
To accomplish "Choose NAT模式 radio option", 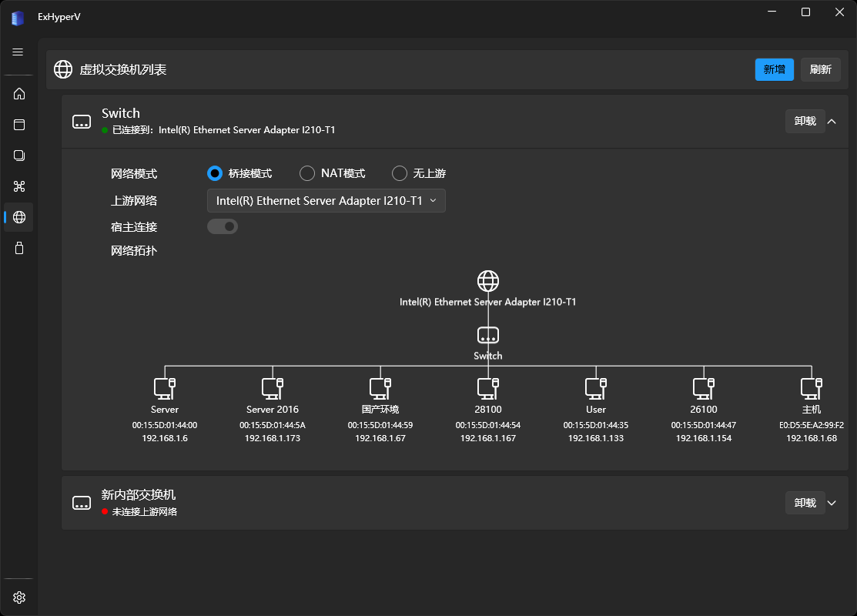I will tap(307, 173).
